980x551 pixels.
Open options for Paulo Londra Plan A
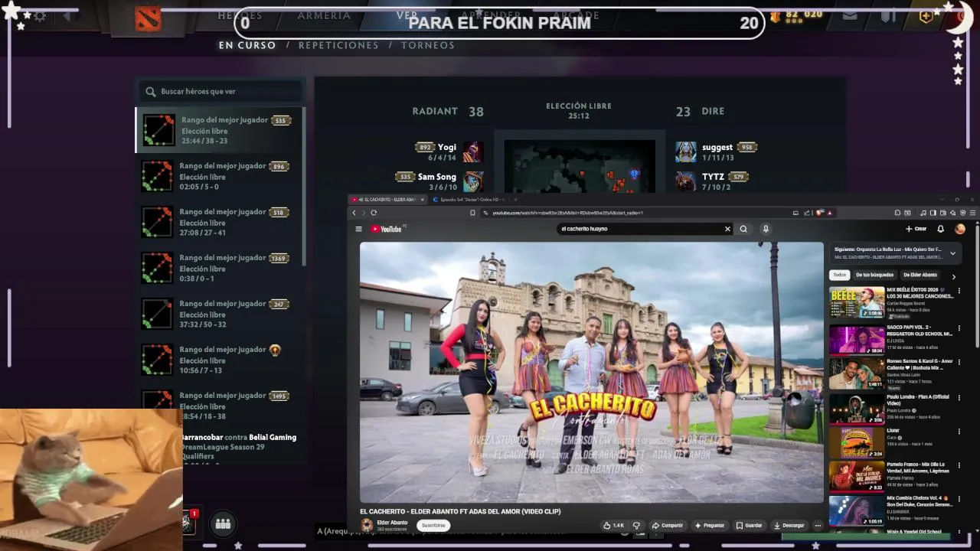[x=959, y=398]
